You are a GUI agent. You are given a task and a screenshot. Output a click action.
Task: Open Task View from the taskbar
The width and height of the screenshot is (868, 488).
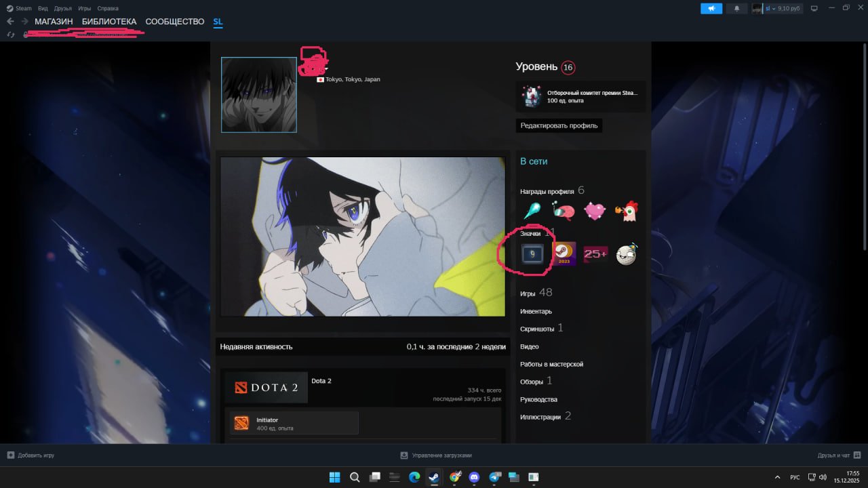pos(374,477)
